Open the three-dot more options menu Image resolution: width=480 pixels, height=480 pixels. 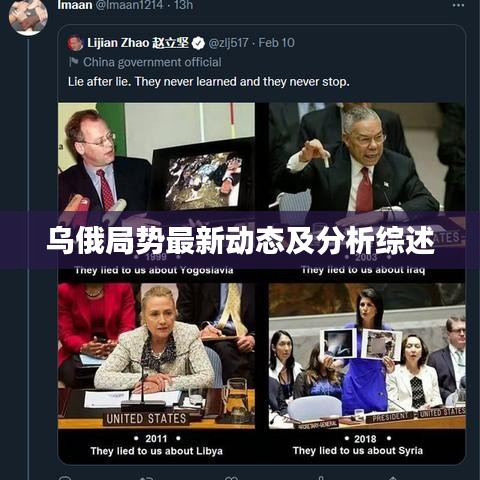458,5
